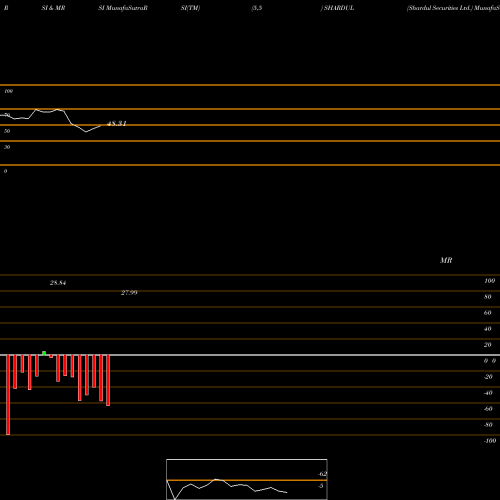Screen dimensions: 500x500
Task: Select the RSI value label 48.34
Action: 117,124
